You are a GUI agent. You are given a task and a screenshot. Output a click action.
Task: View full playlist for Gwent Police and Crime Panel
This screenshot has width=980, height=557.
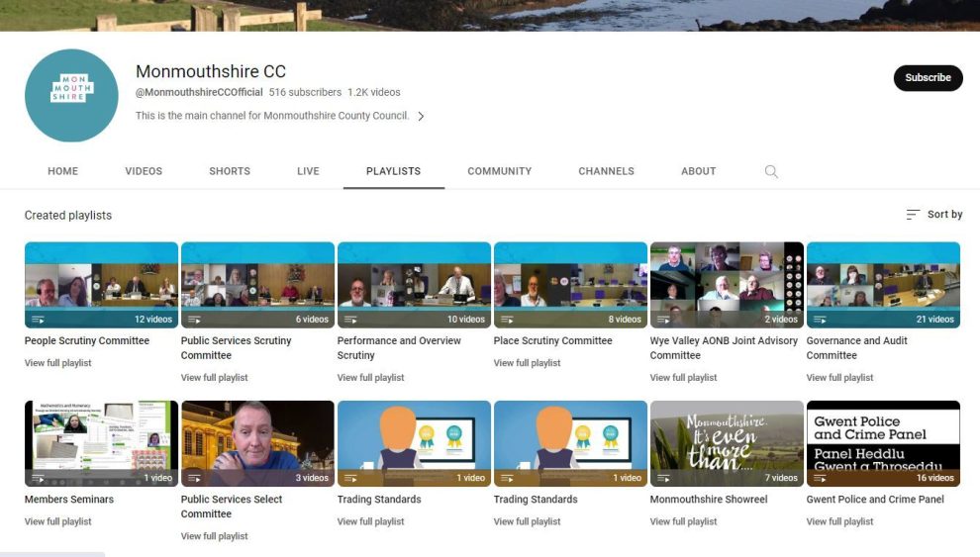pyautogui.click(x=839, y=521)
